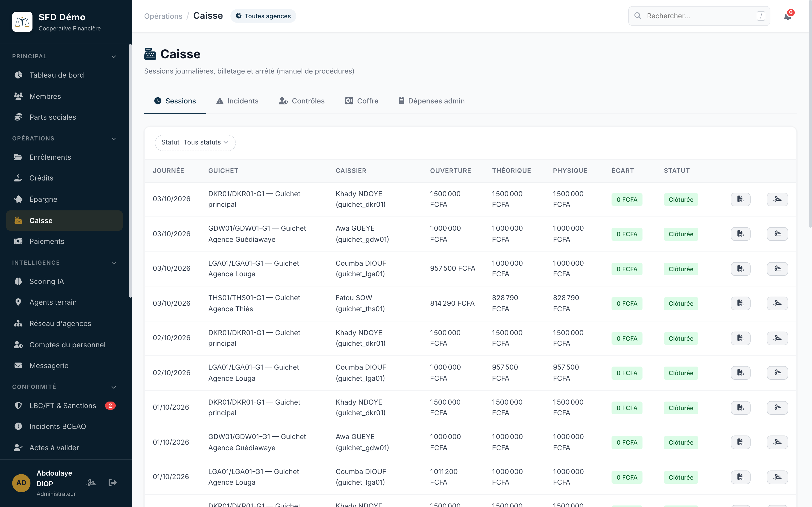
Task: Click the SFD Démo scales logo
Action: [x=22, y=22]
